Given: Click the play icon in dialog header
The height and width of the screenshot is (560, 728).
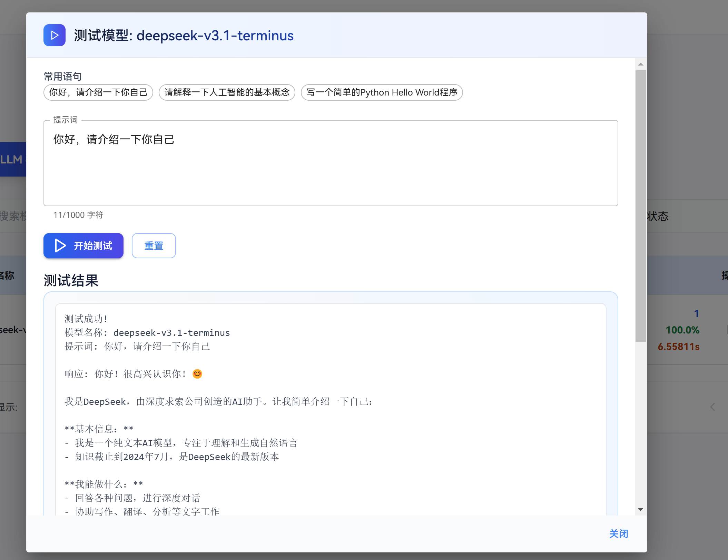Looking at the screenshot, I should tap(55, 35).
